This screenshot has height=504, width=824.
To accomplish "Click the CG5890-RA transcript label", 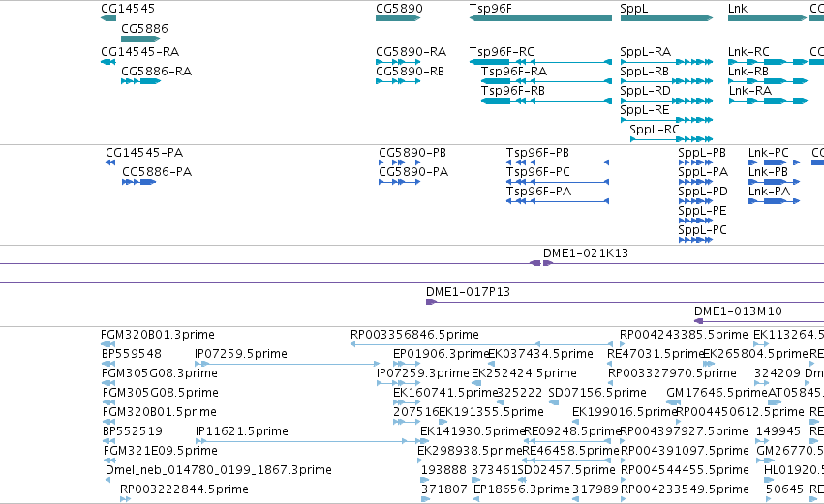I will (411, 52).
